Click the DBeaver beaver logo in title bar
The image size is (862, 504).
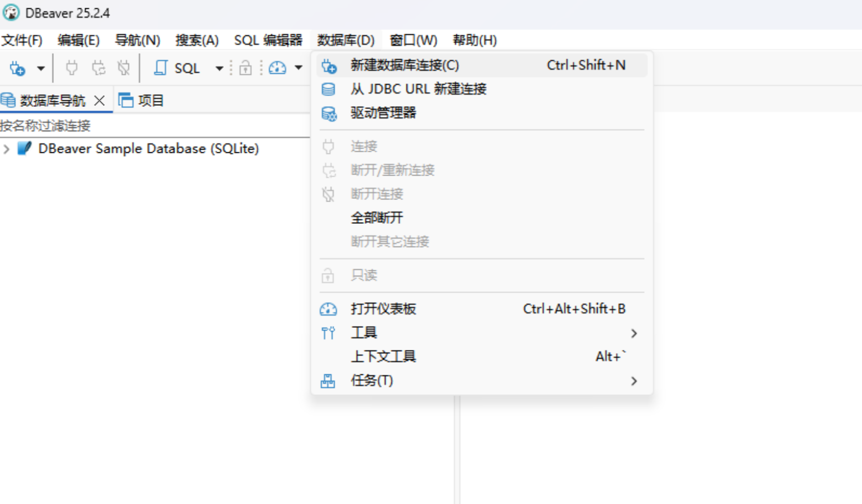pyautogui.click(x=11, y=12)
